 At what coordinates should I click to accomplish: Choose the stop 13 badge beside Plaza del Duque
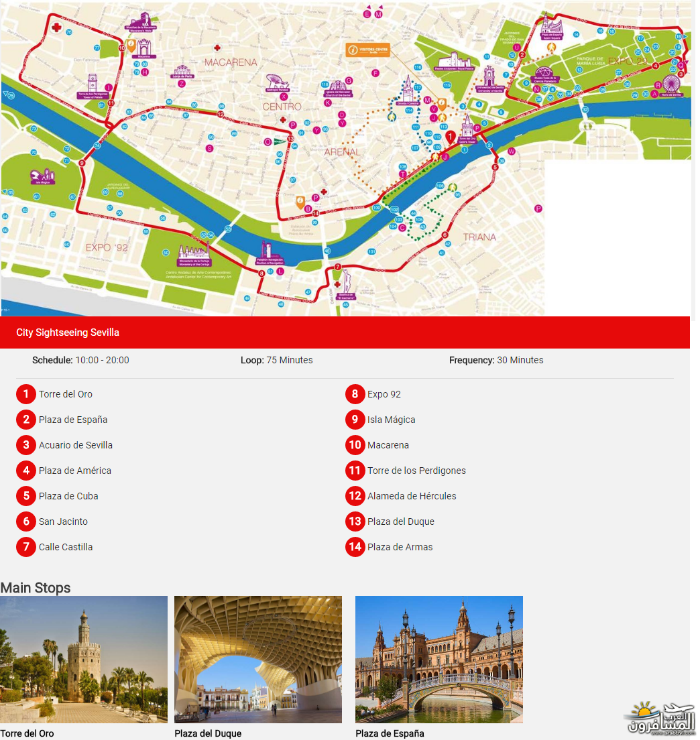[355, 521]
